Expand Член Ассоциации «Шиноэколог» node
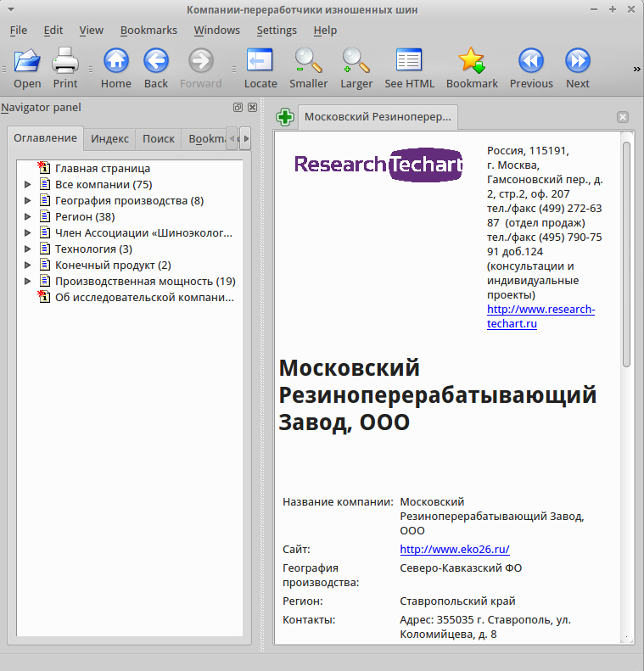The image size is (644, 671). [x=27, y=232]
